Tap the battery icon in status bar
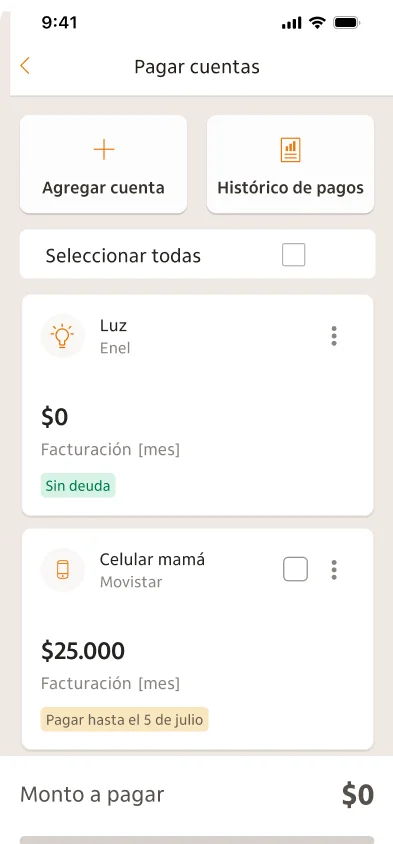The image size is (393, 844). [347, 23]
